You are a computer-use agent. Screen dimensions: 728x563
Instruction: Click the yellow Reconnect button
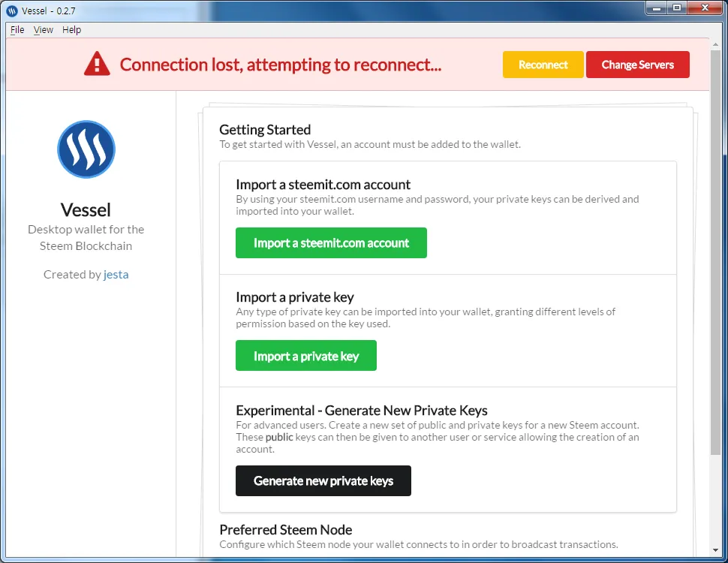(x=543, y=65)
